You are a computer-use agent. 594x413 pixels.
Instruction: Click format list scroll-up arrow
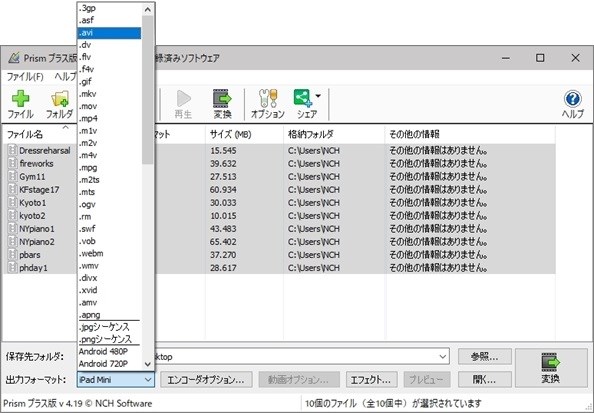click(148, 9)
